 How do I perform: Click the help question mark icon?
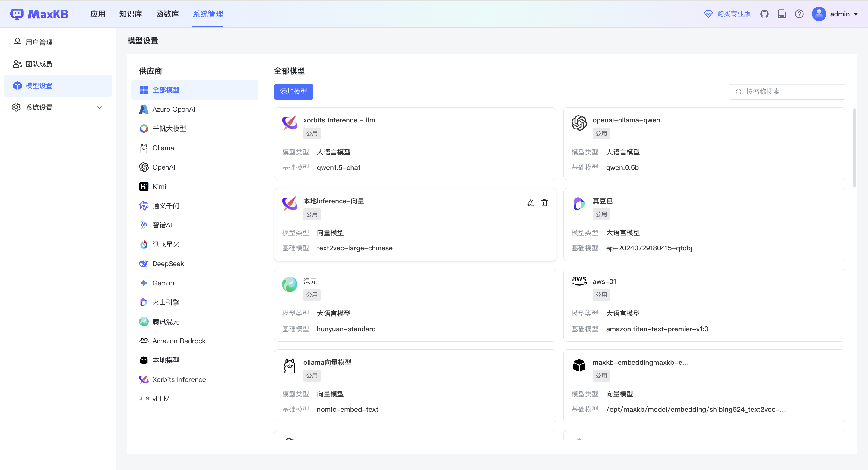click(799, 14)
